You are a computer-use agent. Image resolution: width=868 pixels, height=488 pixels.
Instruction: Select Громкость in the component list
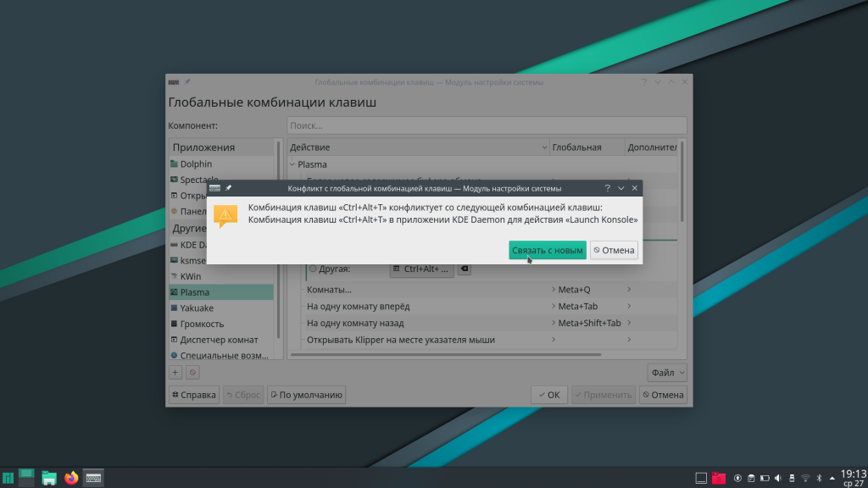(x=202, y=324)
